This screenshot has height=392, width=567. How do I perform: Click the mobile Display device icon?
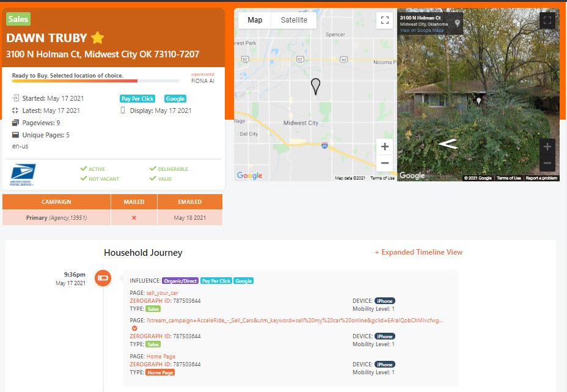click(x=123, y=110)
